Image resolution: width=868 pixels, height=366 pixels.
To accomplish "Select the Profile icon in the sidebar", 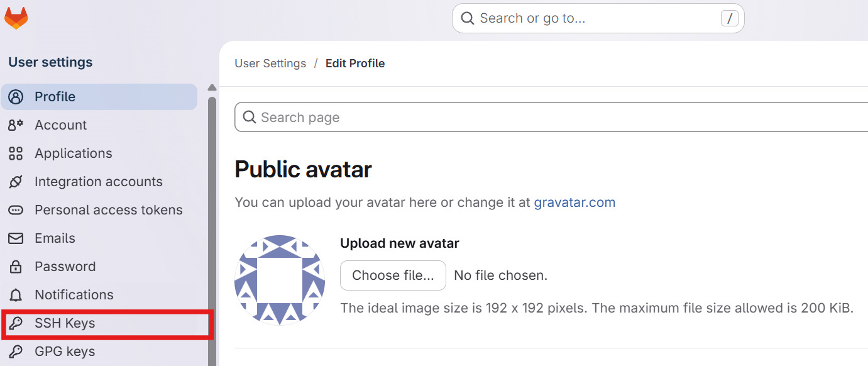I will 15,96.
